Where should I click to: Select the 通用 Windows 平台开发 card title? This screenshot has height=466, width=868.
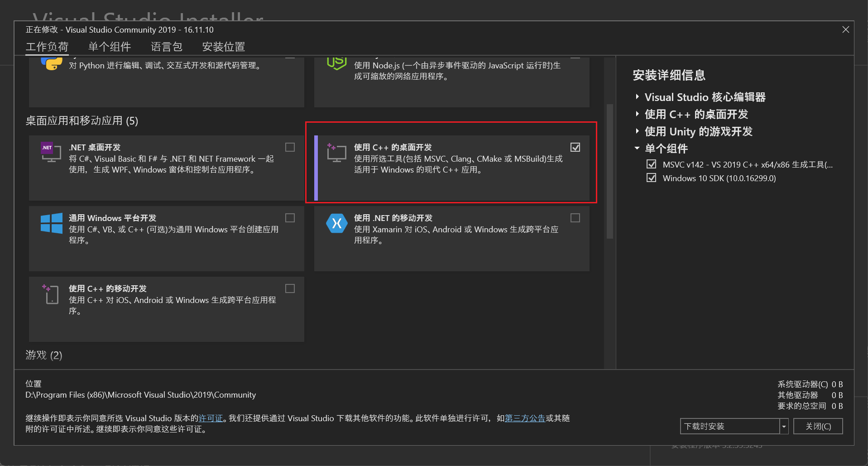click(x=112, y=218)
